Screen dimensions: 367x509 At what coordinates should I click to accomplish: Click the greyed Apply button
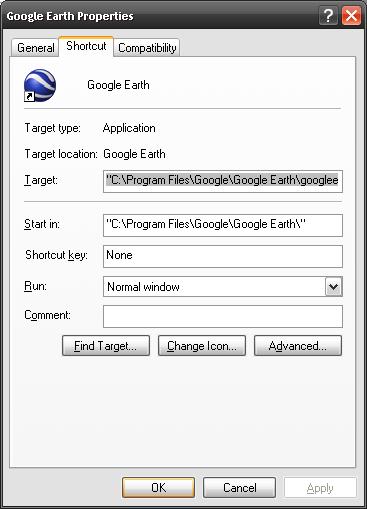[x=320, y=488]
